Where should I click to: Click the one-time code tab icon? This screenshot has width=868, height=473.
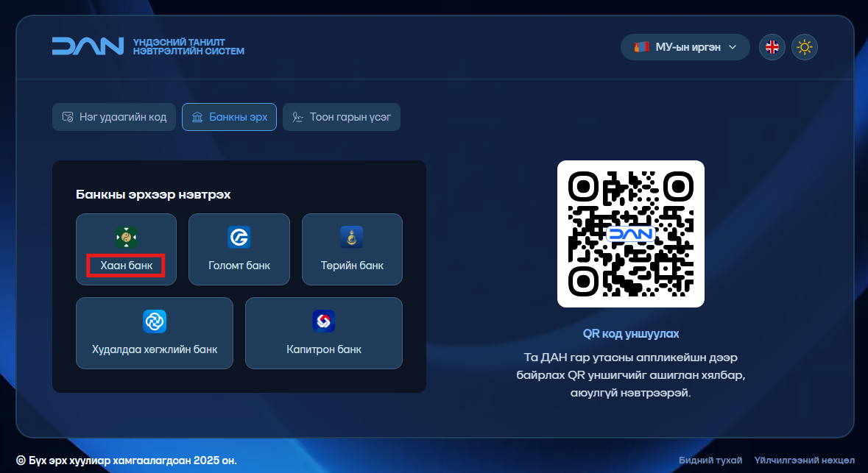click(68, 117)
